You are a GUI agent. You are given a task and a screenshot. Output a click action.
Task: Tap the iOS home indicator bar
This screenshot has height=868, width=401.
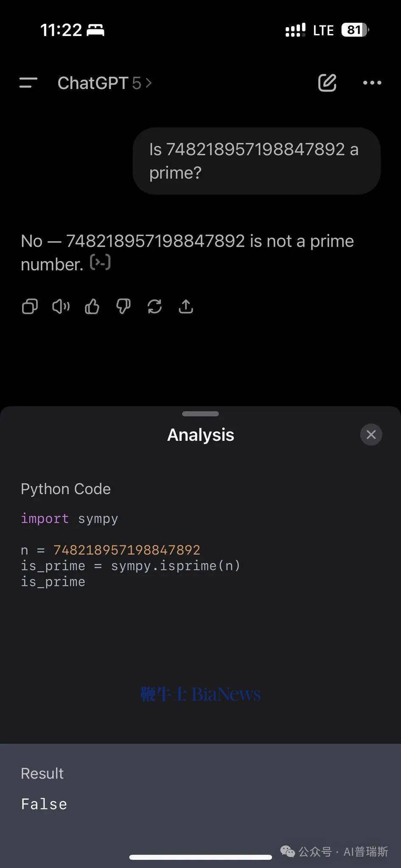(x=201, y=857)
